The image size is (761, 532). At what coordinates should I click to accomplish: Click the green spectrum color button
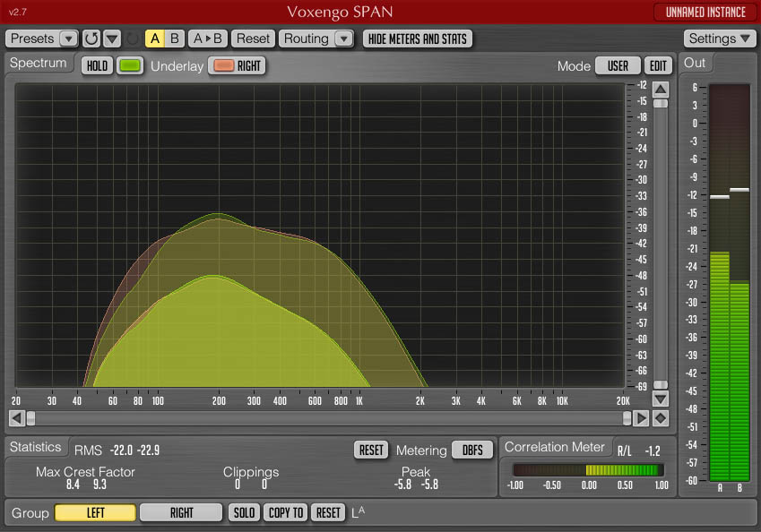coord(131,65)
